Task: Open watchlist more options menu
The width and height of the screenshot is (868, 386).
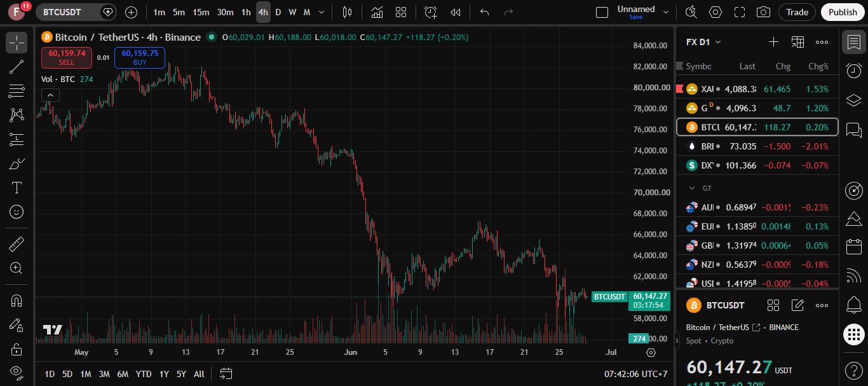Action: click(x=822, y=42)
